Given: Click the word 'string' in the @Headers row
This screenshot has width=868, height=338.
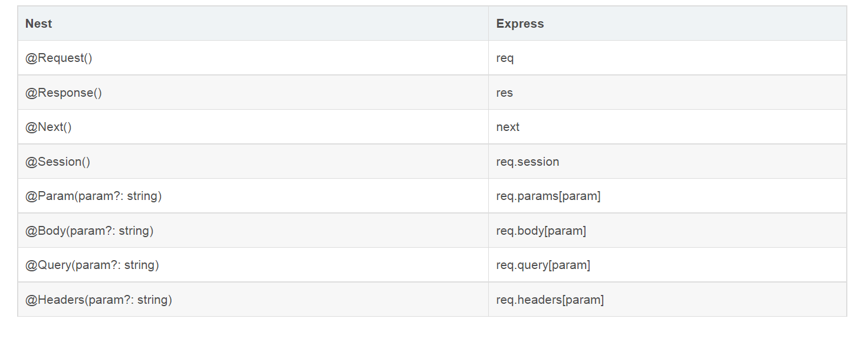Looking at the screenshot, I should (x=152, y=300).
